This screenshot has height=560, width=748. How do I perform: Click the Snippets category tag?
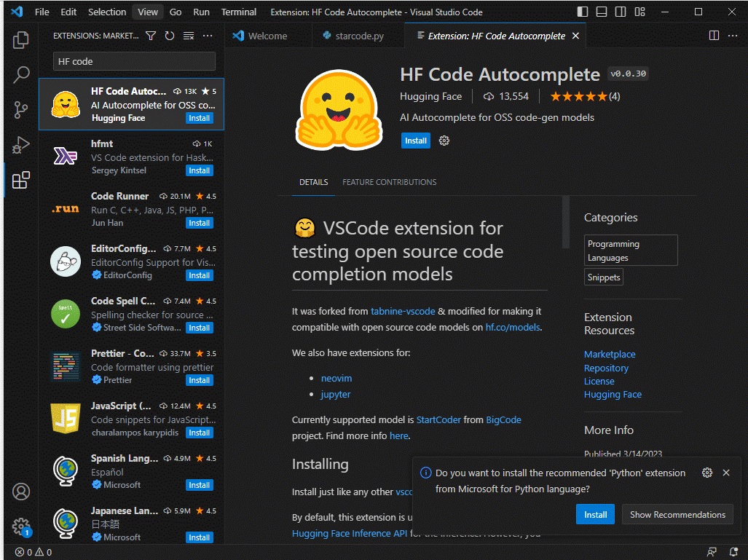click(x=604, y=277)
